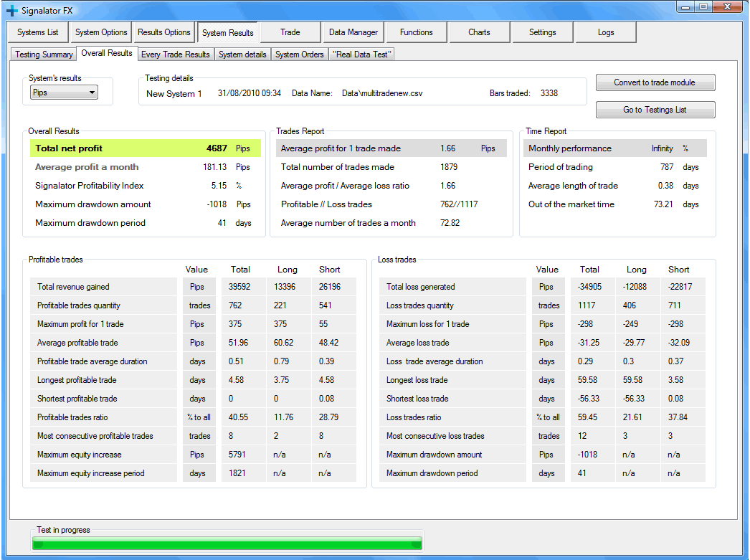Click Average profit / Average loss ratio label

tap(345, 186)
